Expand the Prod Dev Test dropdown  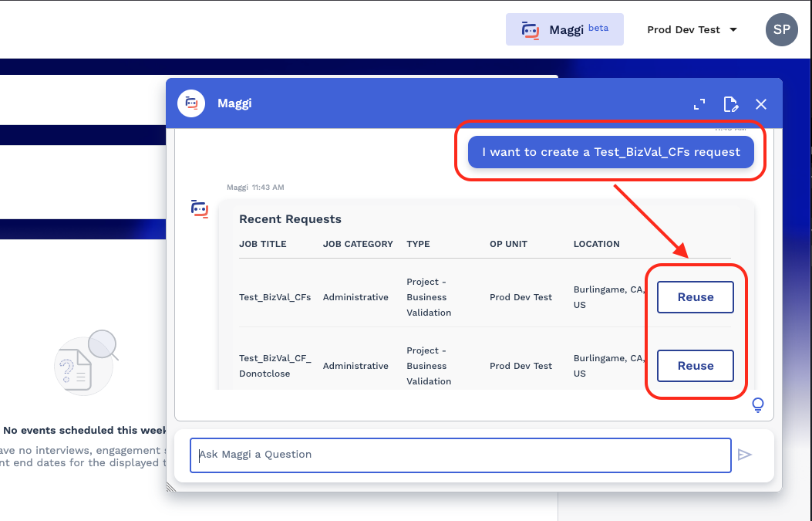[x=692, y=29]
